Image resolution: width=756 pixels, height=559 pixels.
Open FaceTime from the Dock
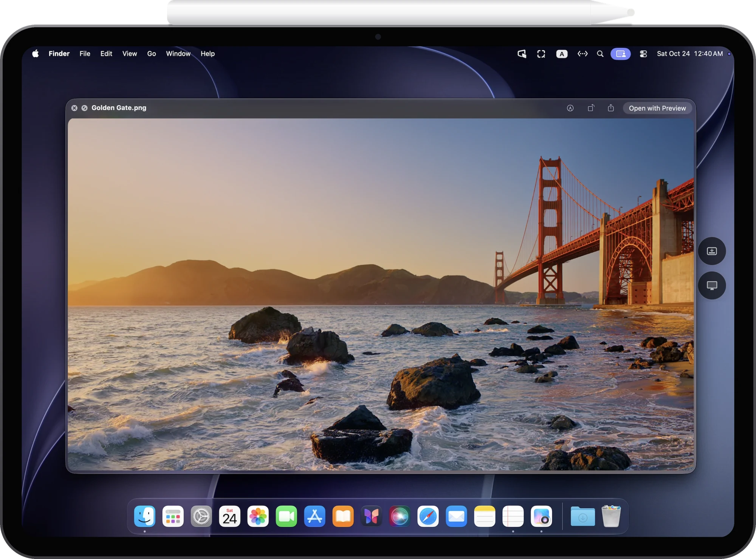click(x=287, y=516)
